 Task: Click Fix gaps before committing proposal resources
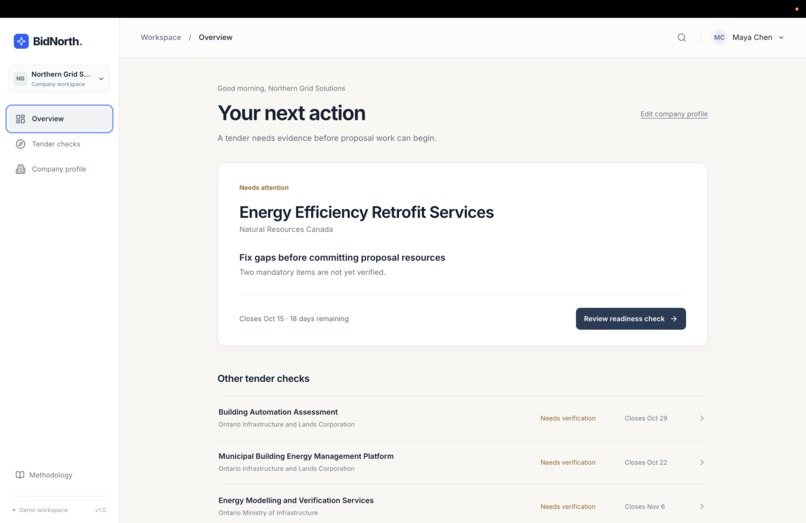tap(342, 258)
